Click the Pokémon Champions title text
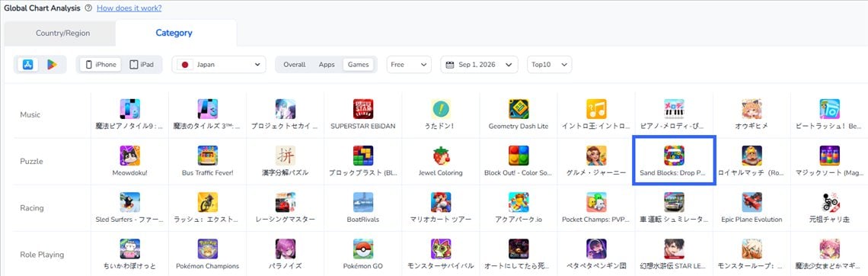868x276 pixels. coord(208,265)
